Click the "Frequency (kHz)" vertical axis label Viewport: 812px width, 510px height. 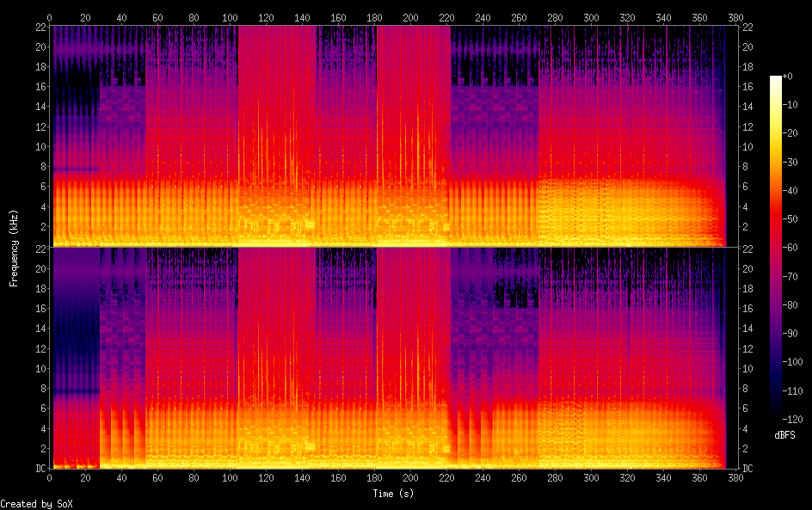click(x=14, y=248)
